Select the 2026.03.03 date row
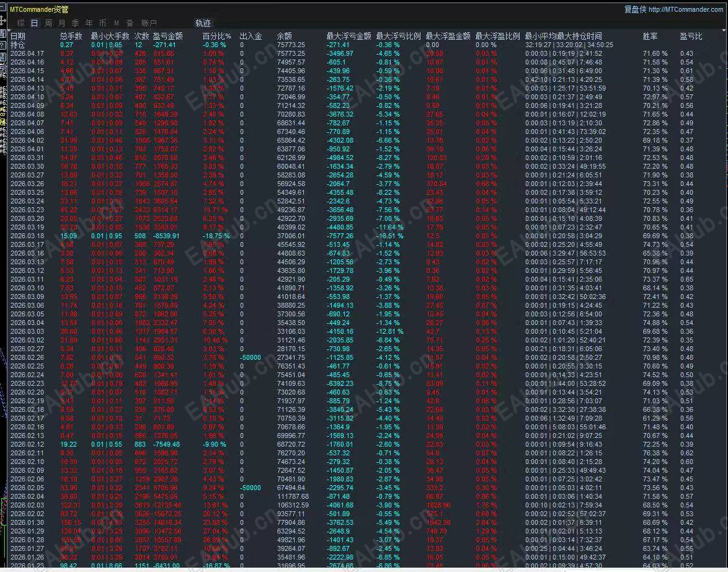728x572 pixels. tap(27, 331)
